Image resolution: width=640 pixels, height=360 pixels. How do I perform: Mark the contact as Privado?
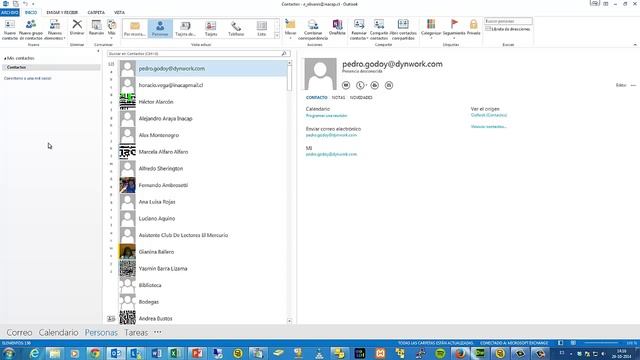[x=473, y=27]
